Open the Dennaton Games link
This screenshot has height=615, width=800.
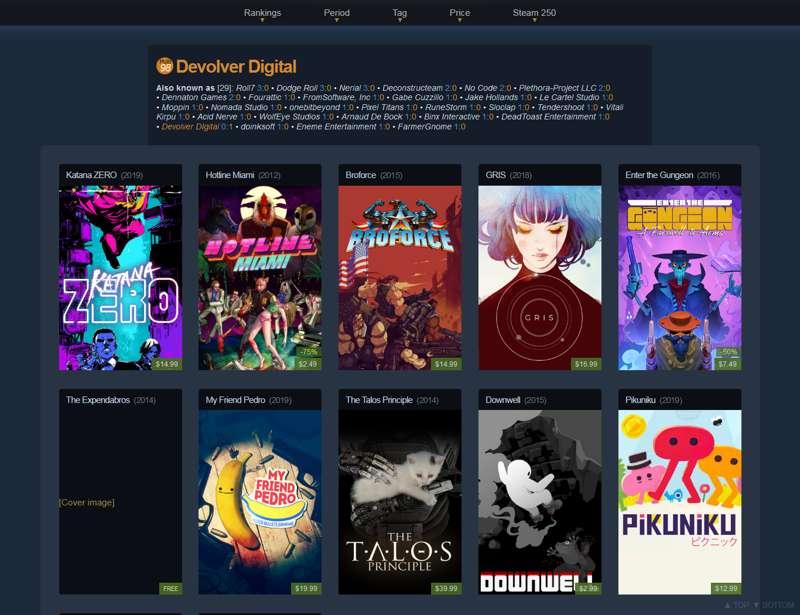coord(194,97)
